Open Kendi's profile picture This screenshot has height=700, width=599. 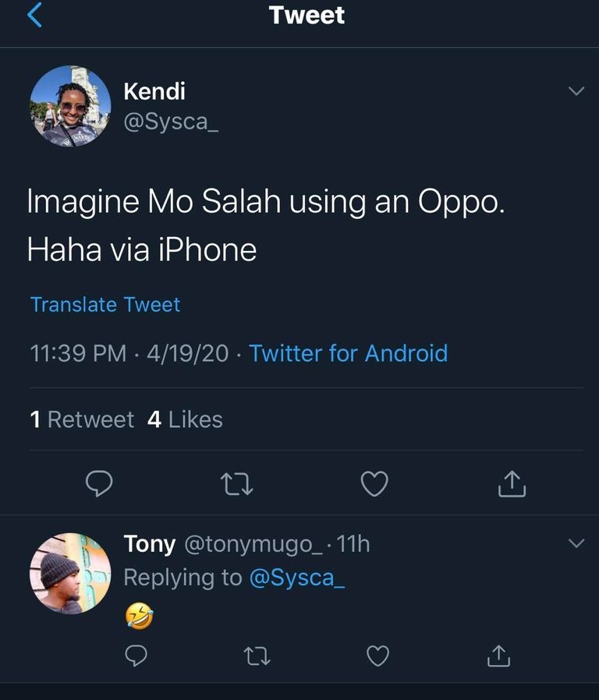(x=70, y=105)
